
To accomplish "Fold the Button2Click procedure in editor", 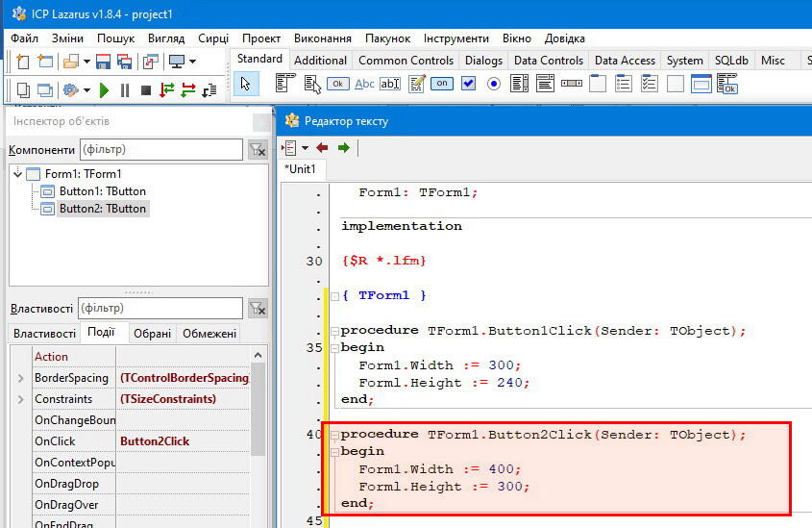I will tap(334, 435).
